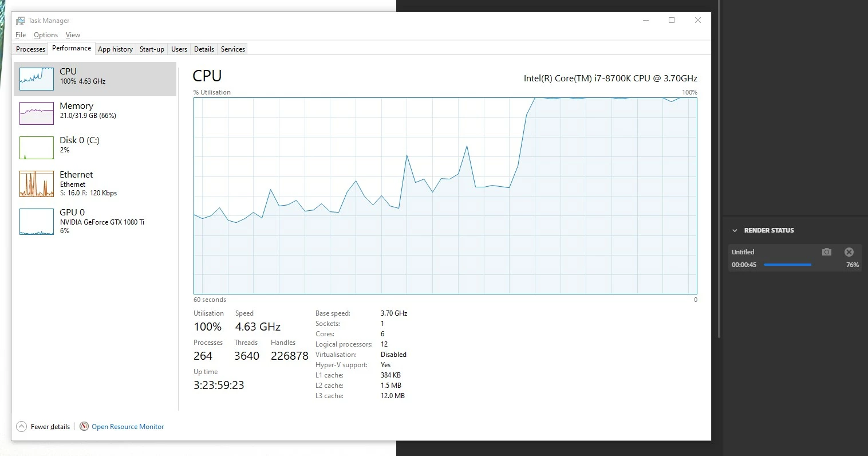Switch to the Processes tab
The image size is (868, 456).
30,49
